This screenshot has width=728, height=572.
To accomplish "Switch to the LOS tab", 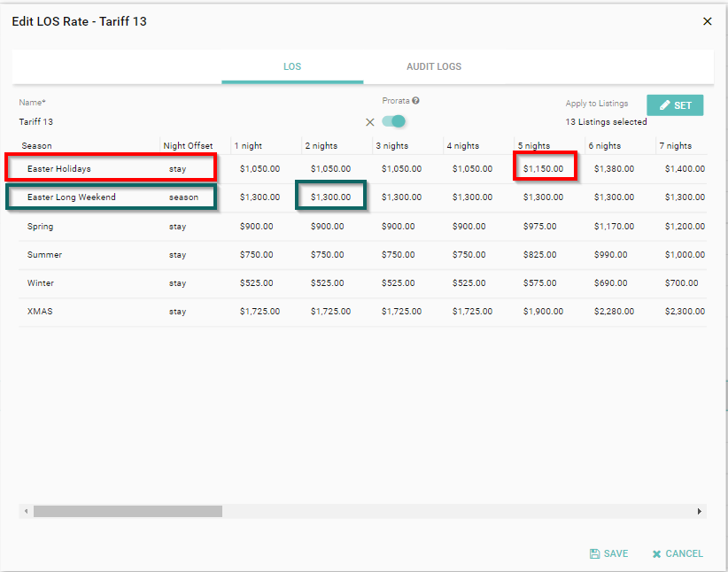I will click(292, 67).
